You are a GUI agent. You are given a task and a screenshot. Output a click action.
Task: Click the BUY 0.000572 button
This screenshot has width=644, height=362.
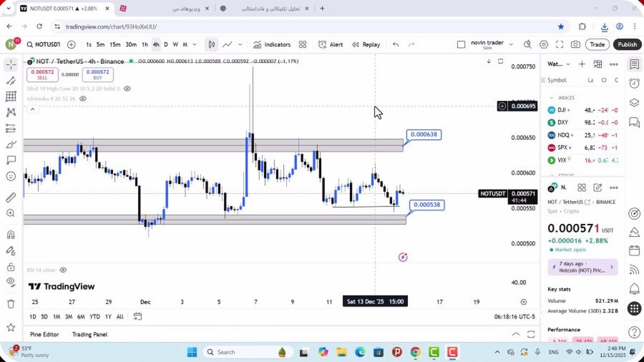(98, 75)
